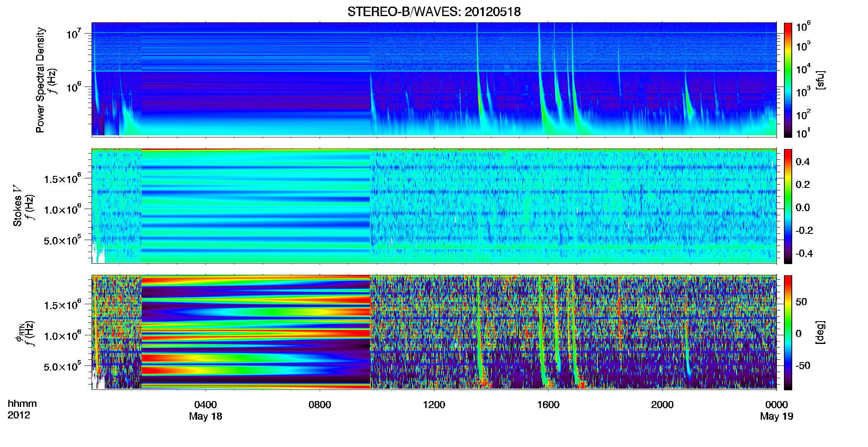This screenshot has height=447, width=868.
Task: Click the "-0.4" Stokes V color bar label
Action: 804,253
